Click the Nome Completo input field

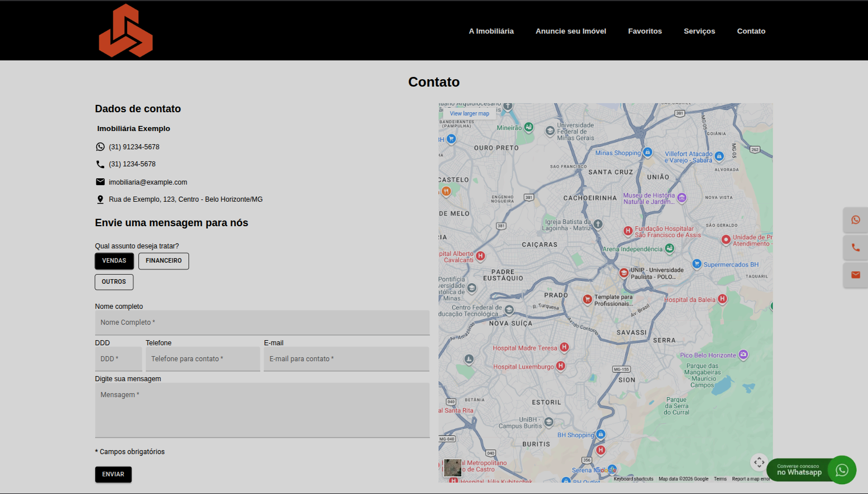(262, 322)
